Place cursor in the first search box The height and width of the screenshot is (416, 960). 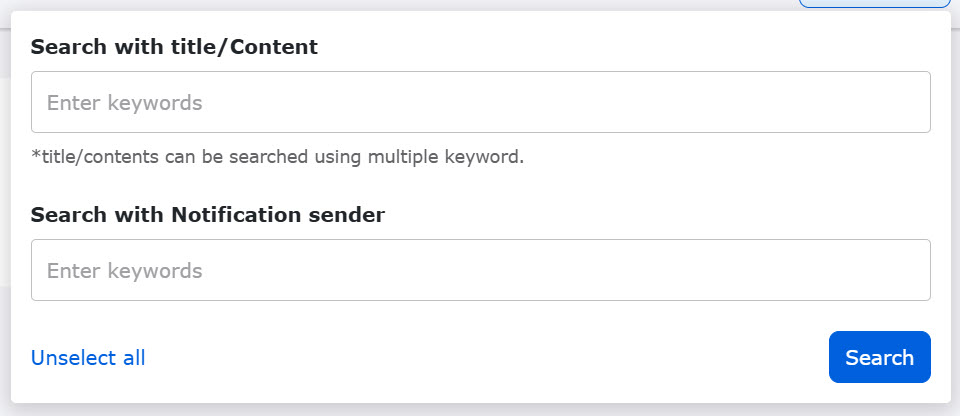(x=400, y=102)
